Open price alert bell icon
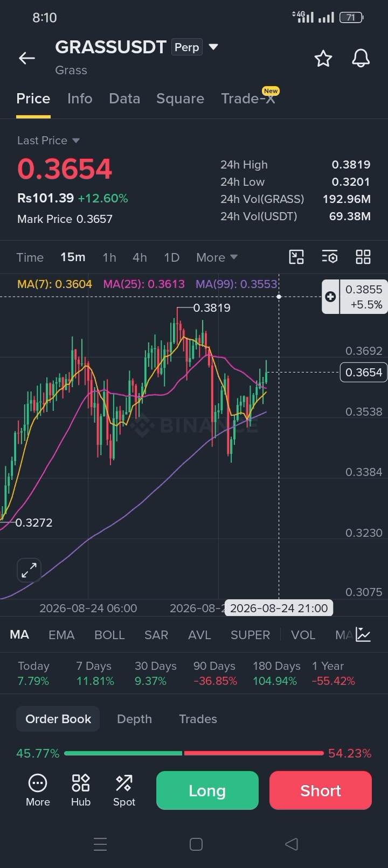This screenshot has width=388, height=868. [x=361, y=58]
